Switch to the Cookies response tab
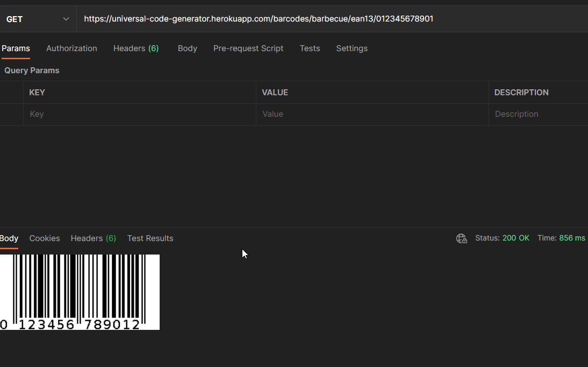 [x=45, y=238]
